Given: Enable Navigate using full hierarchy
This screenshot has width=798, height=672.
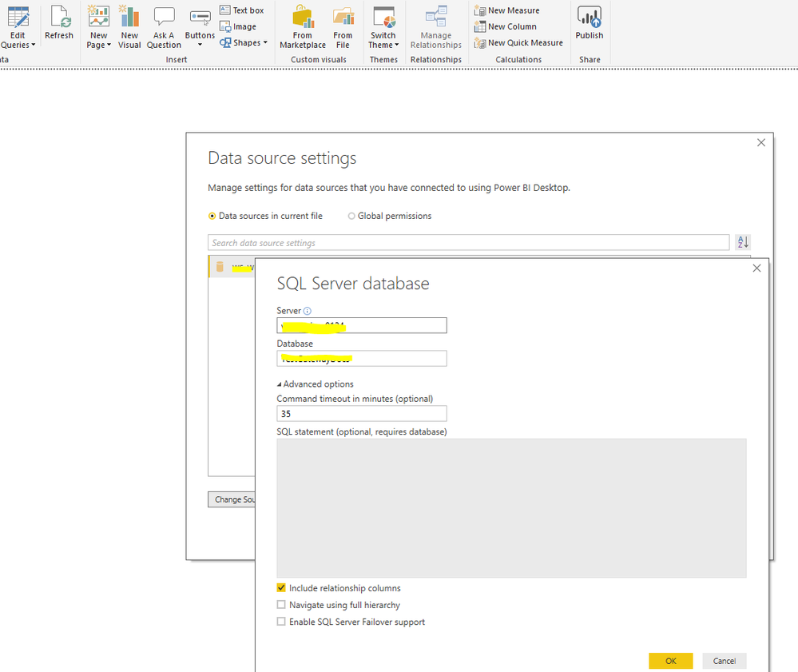Looking at the screenshot, I should tap(281, 604).
